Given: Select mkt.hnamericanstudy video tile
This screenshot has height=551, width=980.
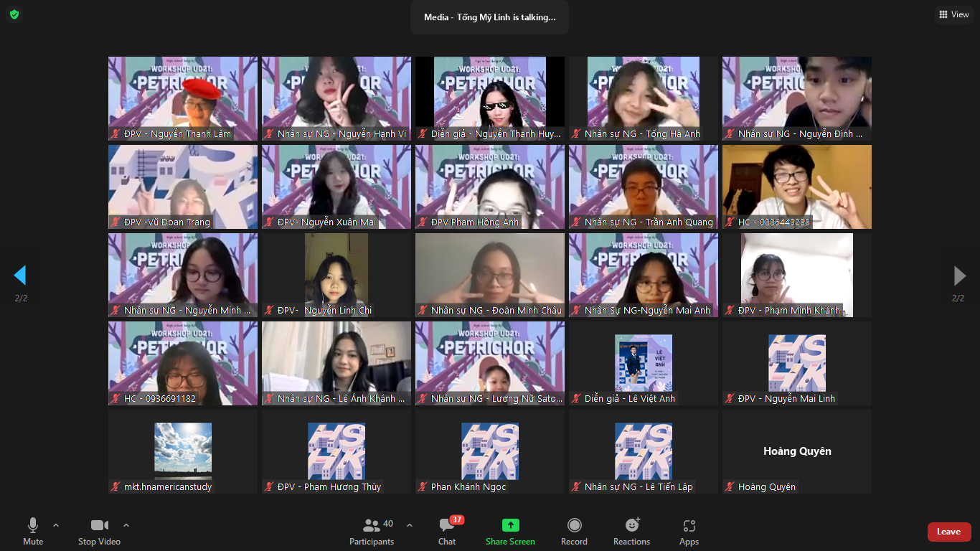Looking at the screenshot, I should (183, 451).
